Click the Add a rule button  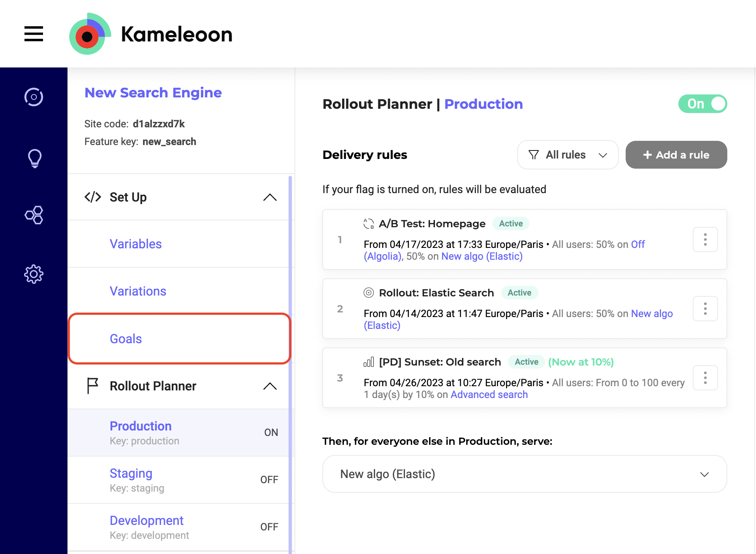click(676, 155)
